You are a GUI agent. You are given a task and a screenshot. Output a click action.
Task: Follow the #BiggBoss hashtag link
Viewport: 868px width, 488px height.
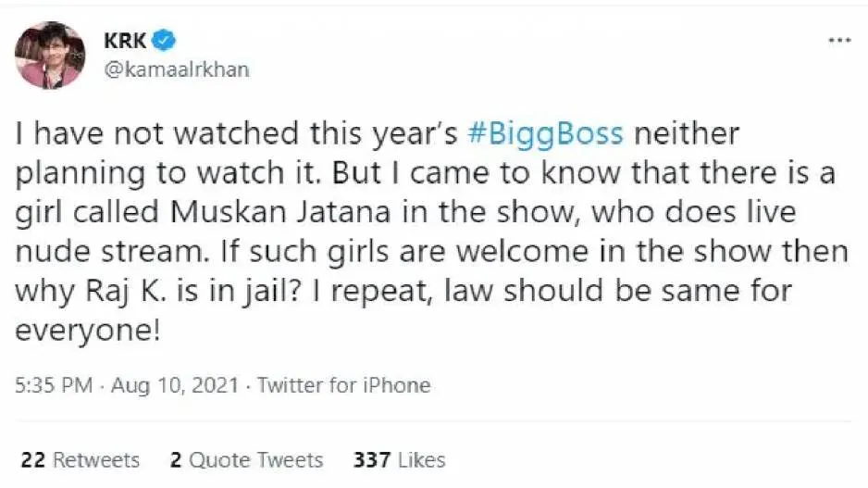coord(544,135)
